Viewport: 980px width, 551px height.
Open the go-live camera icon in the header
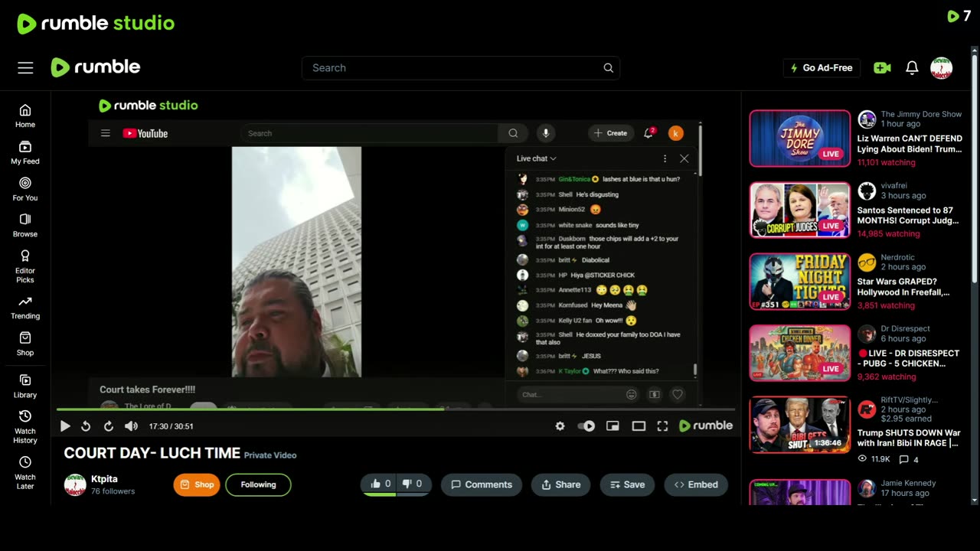882,68
